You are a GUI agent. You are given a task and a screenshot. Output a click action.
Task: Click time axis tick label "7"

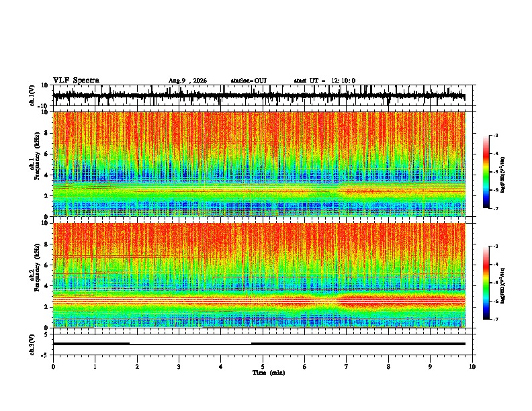coord(347,367)
